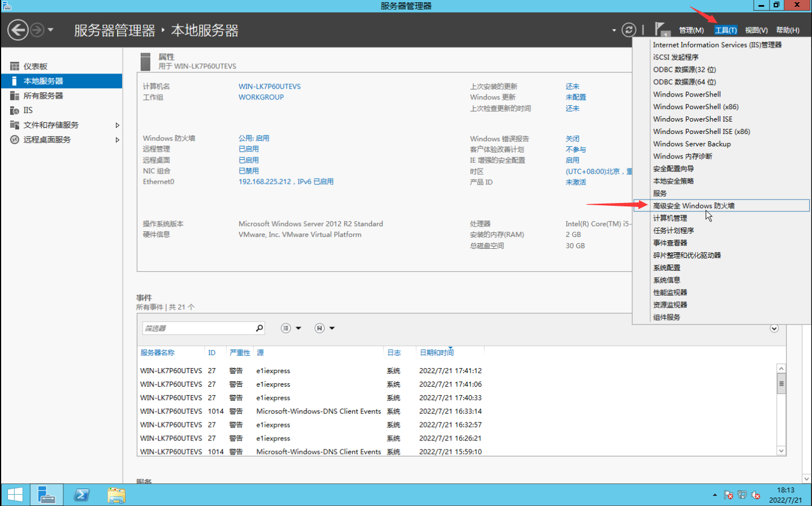This screenshot has width=812, height=506.
Task: Select 所有服务器 in the sidebar
Action: tap(61, 96)
